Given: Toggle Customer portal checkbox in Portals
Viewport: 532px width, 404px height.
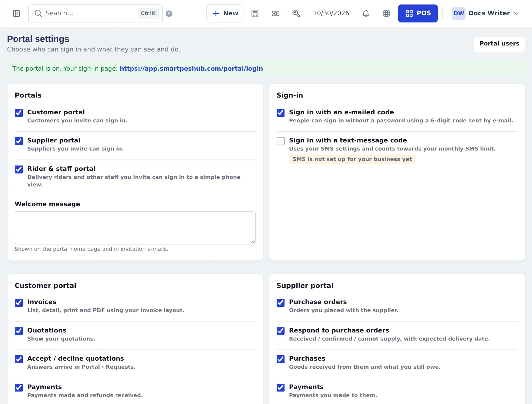Looking at the screenshot, I should coord(19,113).
